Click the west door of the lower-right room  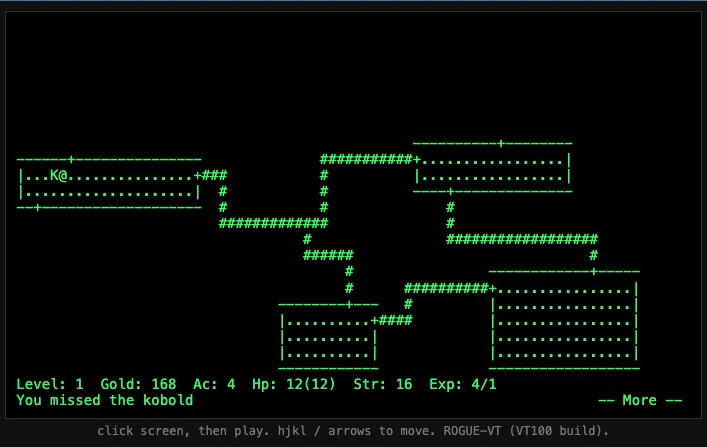(x=493, y=288)
